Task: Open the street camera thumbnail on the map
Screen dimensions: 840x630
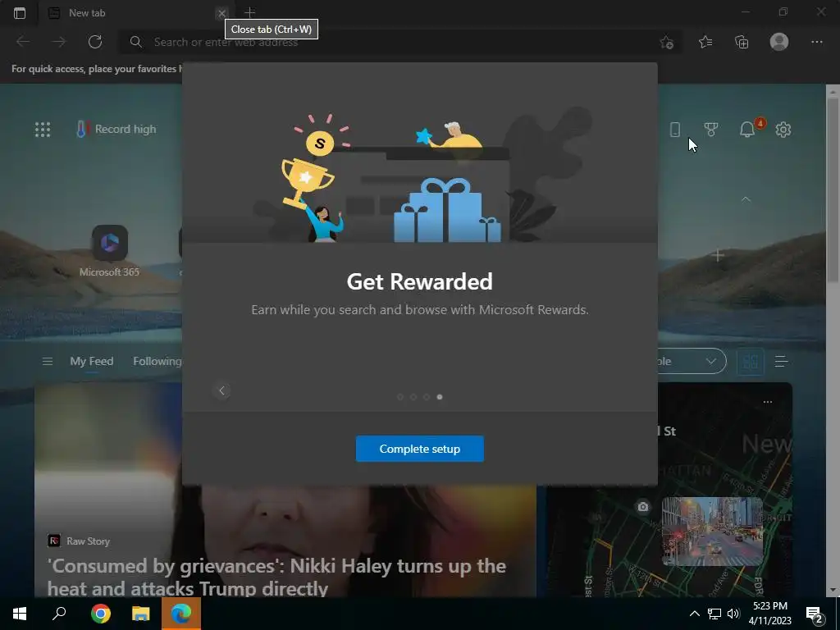Action: 713,532
